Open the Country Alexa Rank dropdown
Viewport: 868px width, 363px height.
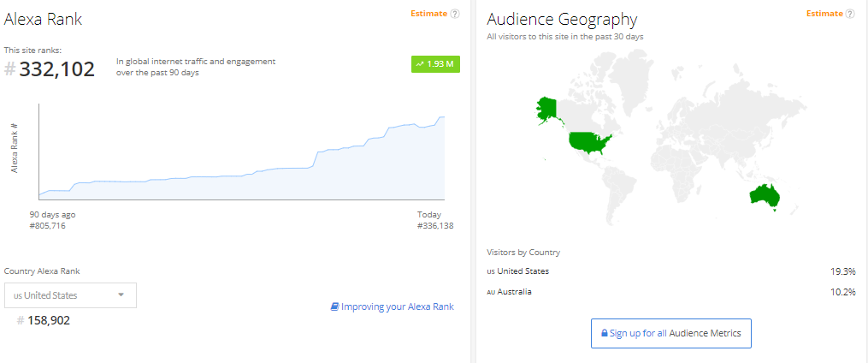click(x=70, y=295)
